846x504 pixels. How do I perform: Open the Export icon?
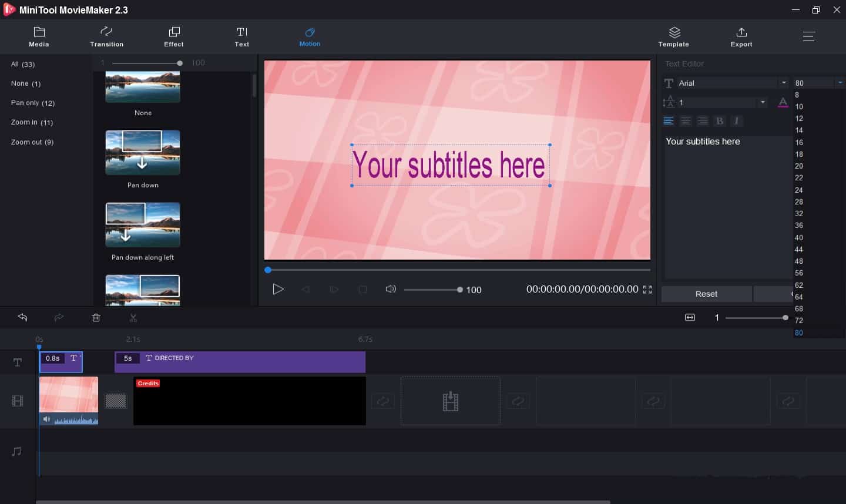click(741, 36)
